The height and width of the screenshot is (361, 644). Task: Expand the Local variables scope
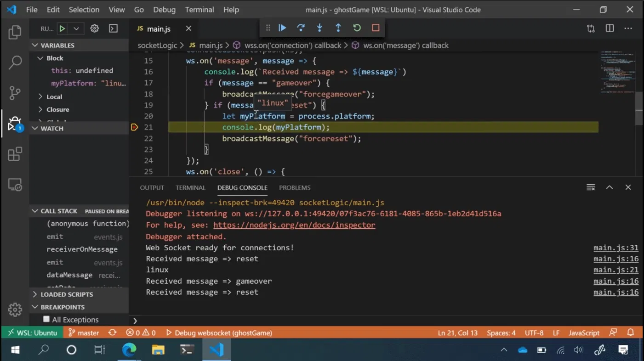[x=54, y=96]
